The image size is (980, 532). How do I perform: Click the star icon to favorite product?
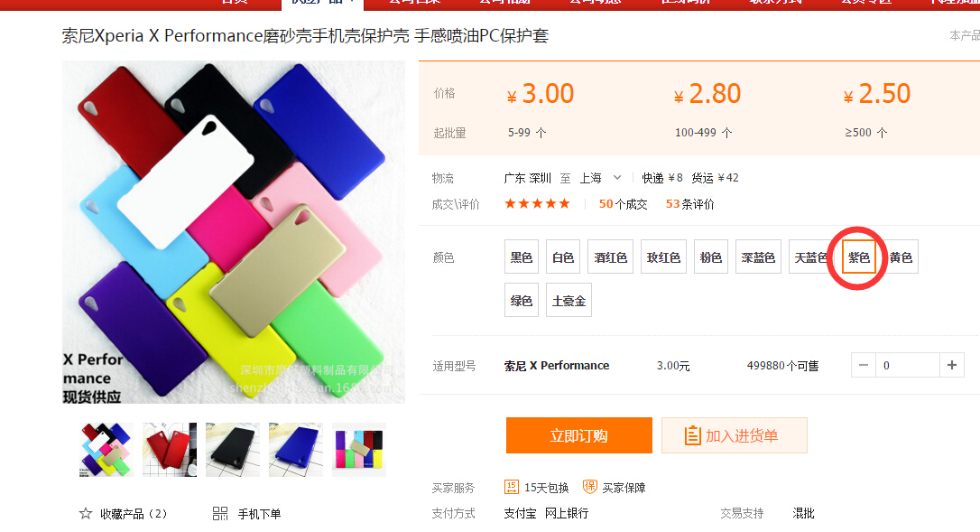(86, 514)
